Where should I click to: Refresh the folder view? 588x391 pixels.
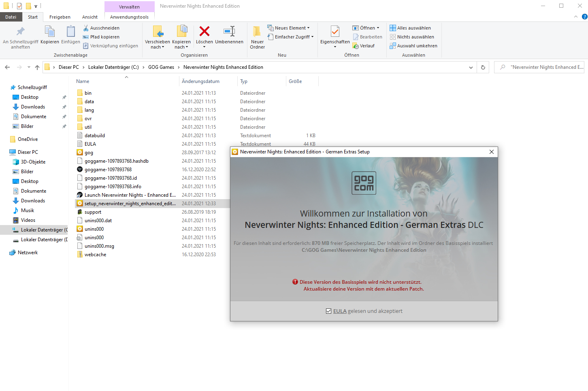click(483, 67)
